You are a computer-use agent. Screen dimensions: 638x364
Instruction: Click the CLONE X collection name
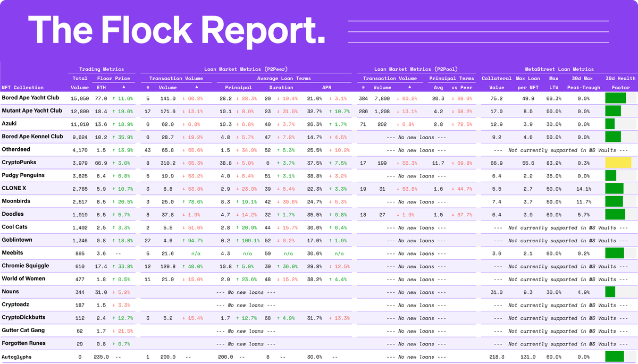click(15, 188)
